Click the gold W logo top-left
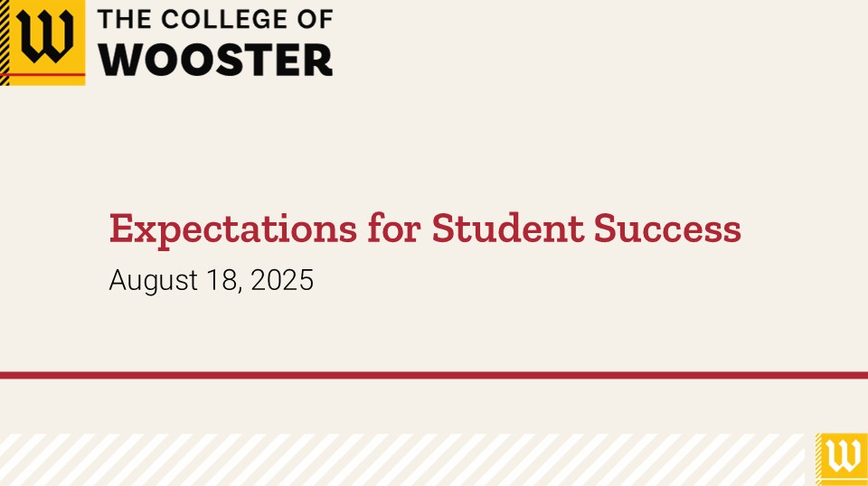The image size is (868, 486). point(42,42)
